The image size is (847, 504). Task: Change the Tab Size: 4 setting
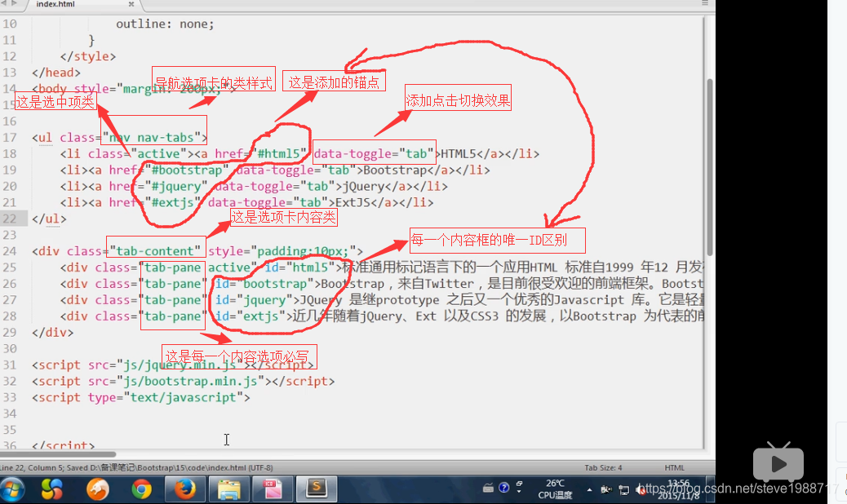(603, 468)
